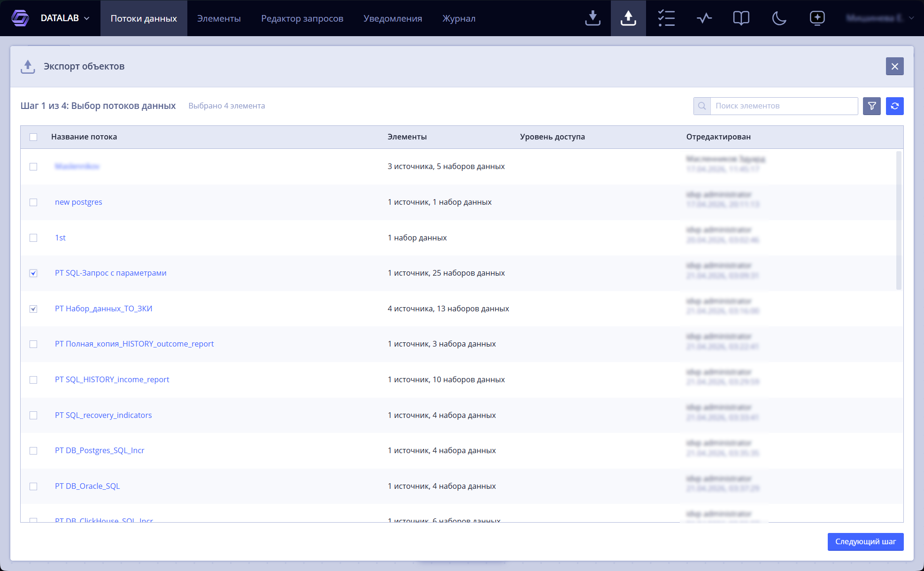Toggle dark mode moon icon
Viewport: 924px width, 571px height.
click(x=779, y=18)
